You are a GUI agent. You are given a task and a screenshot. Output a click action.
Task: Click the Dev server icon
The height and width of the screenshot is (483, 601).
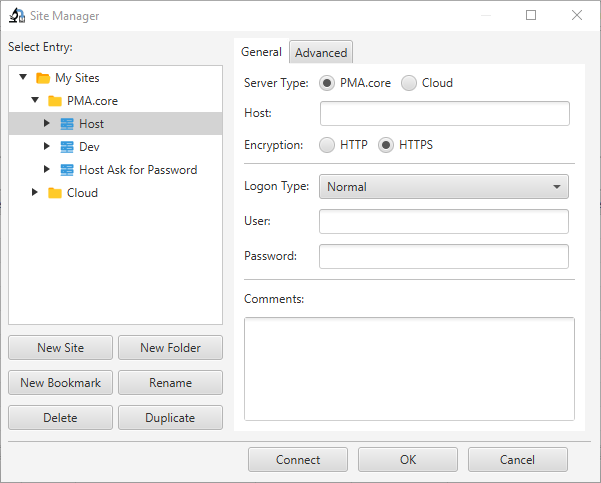coord(67,147)
